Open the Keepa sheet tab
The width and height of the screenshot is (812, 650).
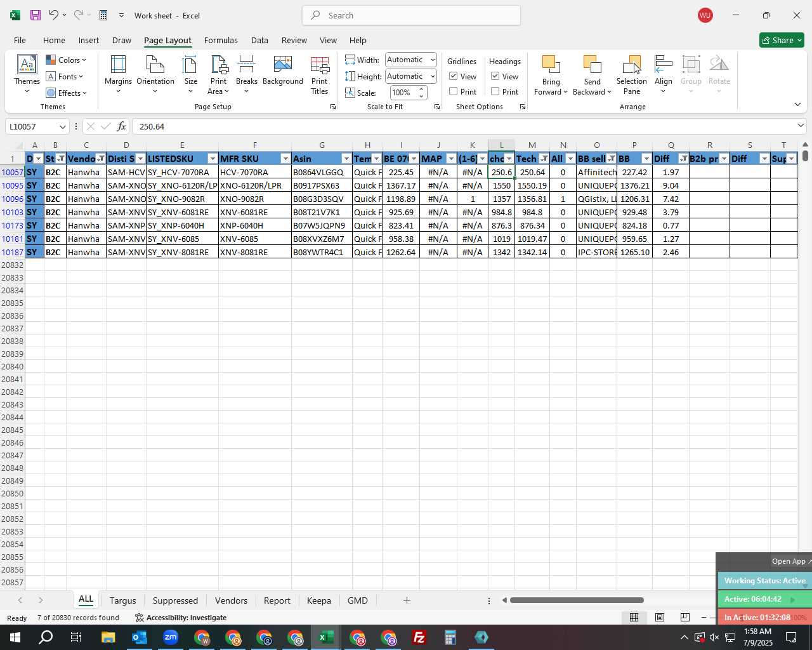pos(318,600)
